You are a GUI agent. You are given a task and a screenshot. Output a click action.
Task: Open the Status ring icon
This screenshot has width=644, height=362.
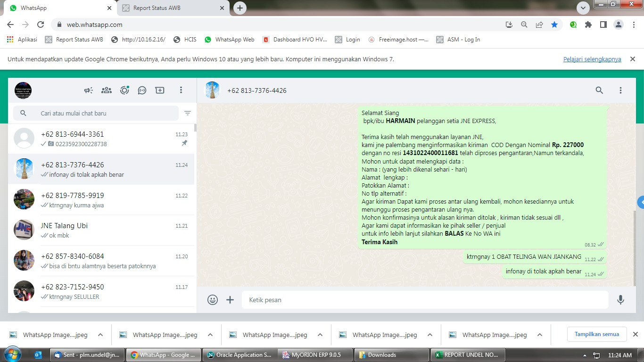124,90
